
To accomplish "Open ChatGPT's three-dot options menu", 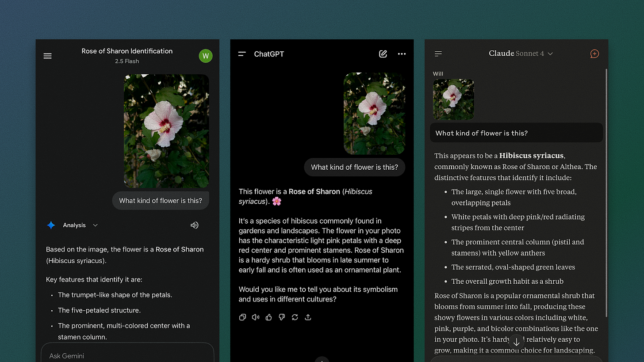I will (x=402, y=53).
